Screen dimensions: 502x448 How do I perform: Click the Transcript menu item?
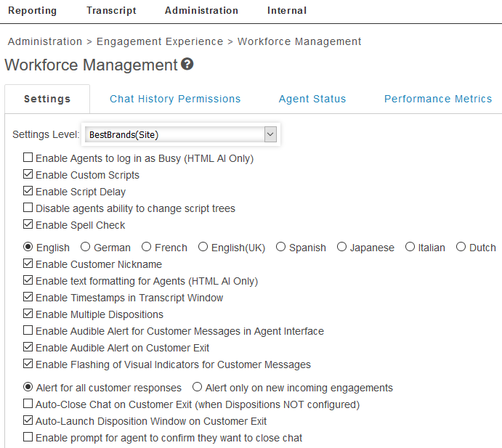pos(111,10)
